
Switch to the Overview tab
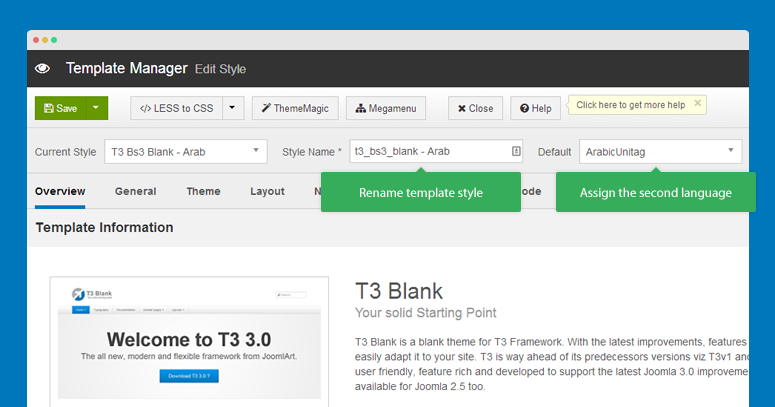pyautogui.click(x=60, y=191)
